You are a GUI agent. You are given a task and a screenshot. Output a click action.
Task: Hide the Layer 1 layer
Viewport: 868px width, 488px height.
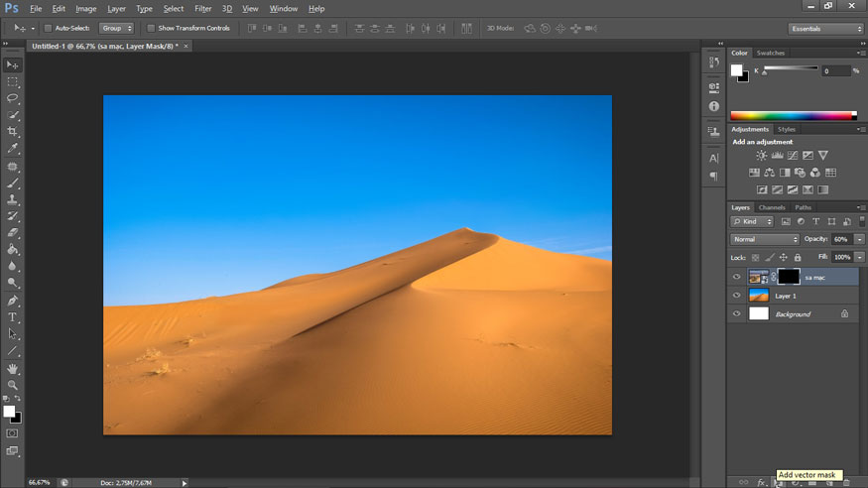pyautogui.click(x=736, y=296)
